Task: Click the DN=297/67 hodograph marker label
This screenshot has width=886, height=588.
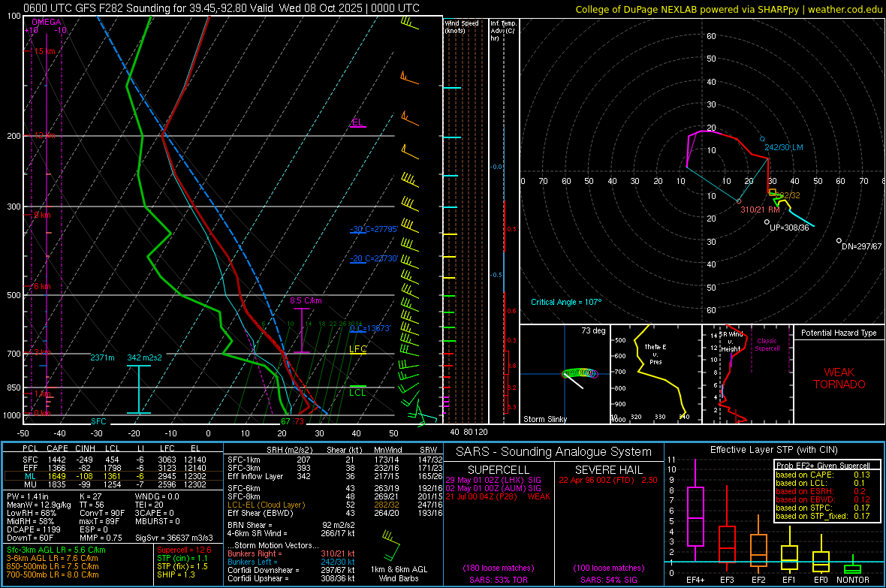Action: (861, 246)
